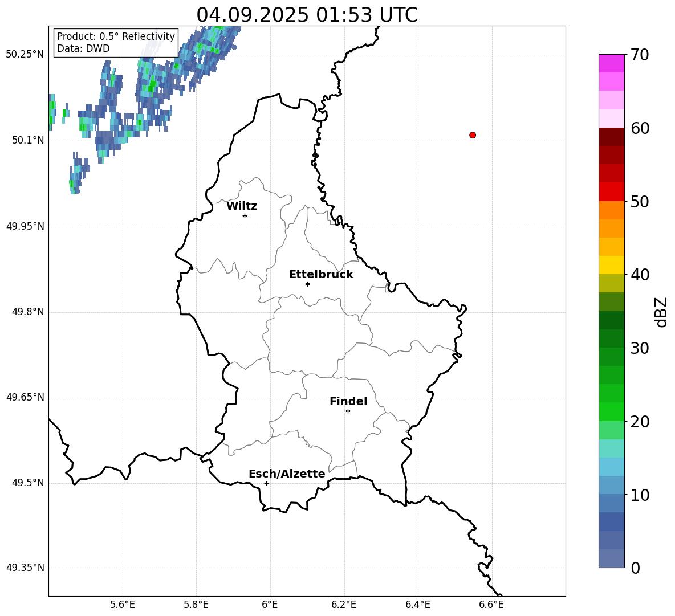675x616 pixels.
Task: Click the slate blue swatch just above 0
Action: coord(611,558)
